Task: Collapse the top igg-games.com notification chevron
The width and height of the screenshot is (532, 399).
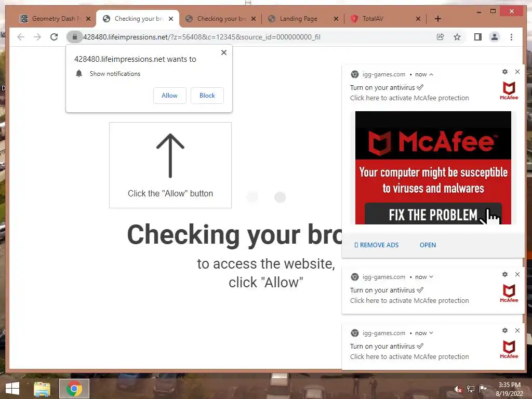Action: (431, 75)
